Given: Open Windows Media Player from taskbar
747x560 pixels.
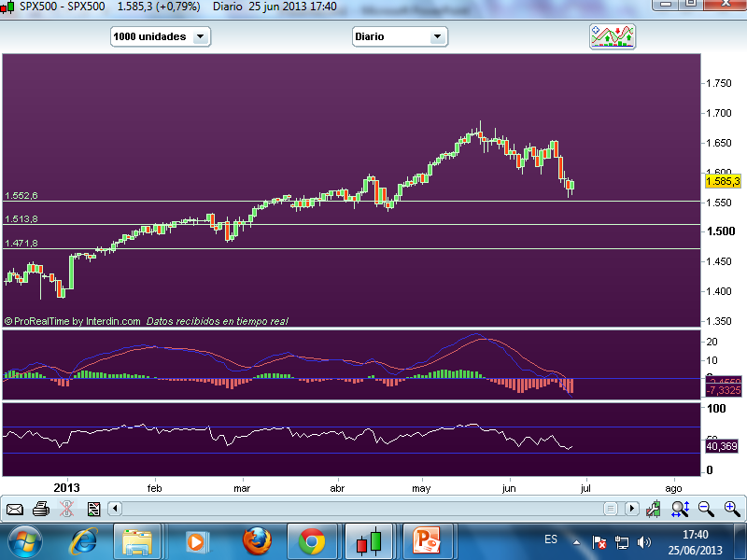Looking at the screenshot, I should [196, 542].
